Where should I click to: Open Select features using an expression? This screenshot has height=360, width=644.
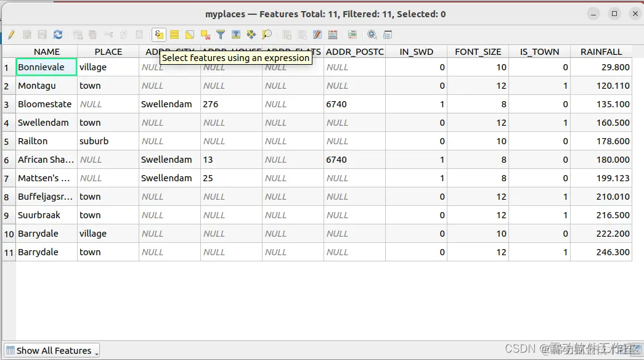click(x=159, y=35)
